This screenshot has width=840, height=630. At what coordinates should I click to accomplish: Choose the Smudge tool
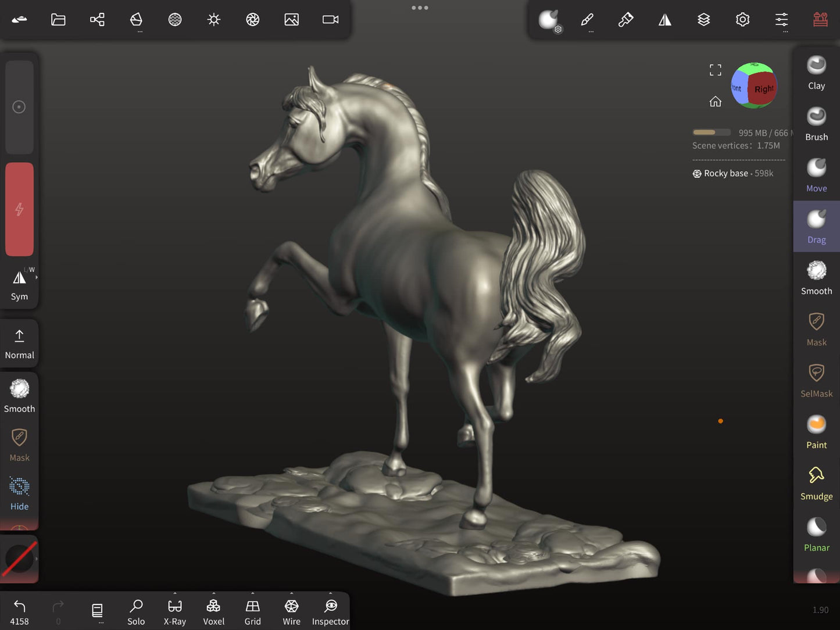tap(816, 483)
